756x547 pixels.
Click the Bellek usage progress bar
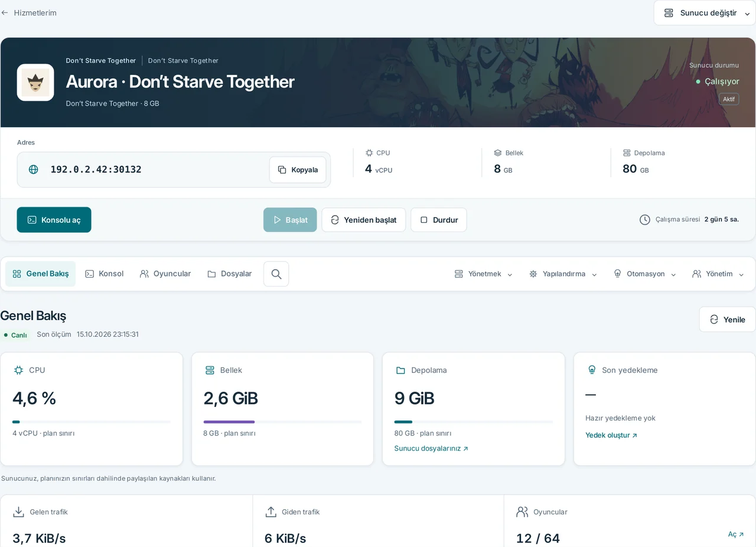click(x=282, y=422)
